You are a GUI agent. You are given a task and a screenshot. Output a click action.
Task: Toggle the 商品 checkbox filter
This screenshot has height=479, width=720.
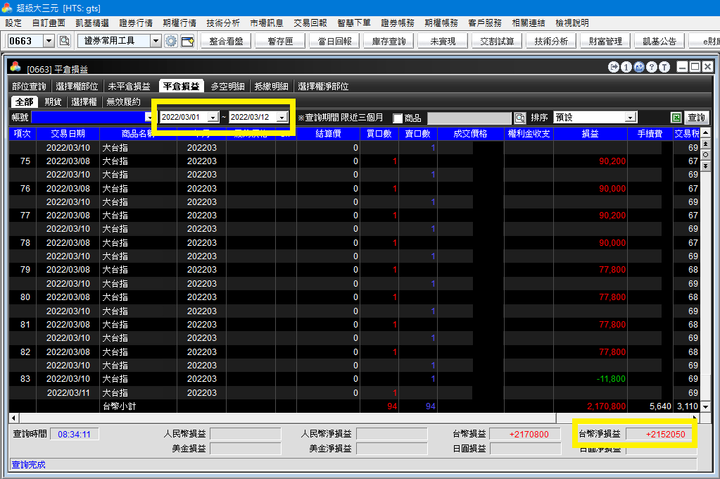coord(398,118)
